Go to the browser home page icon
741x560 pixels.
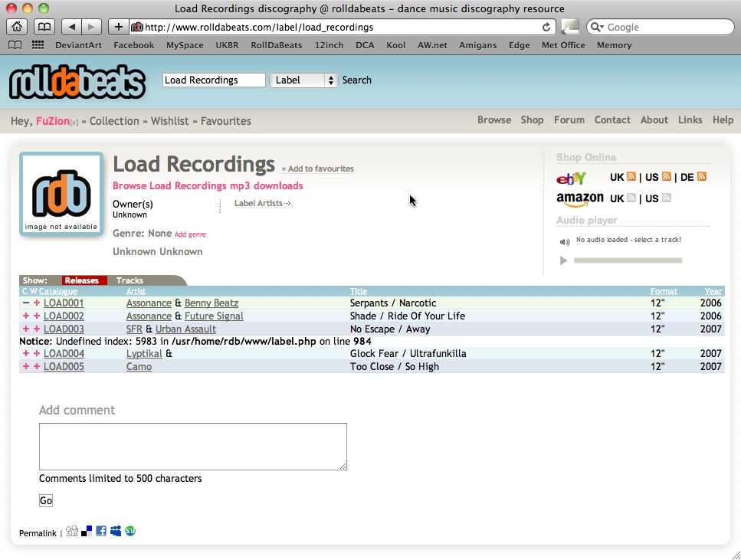pos(17,27)
